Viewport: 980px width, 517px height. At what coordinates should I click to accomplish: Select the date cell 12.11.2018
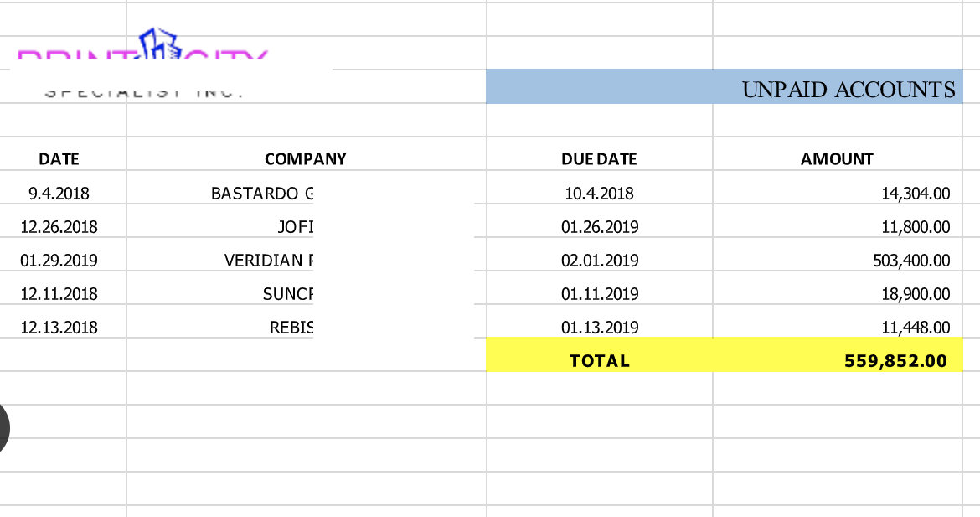coord(59,294)
